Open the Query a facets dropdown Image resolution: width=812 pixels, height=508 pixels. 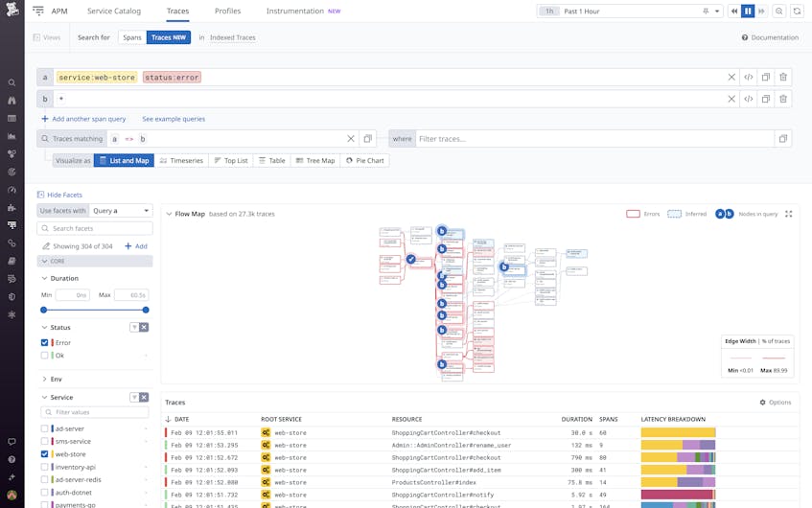pyautogui.click(x=120, y=211)
